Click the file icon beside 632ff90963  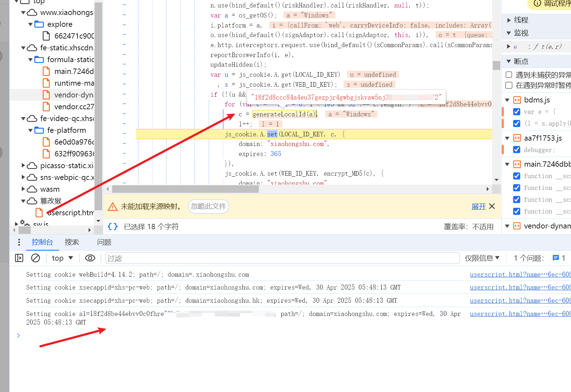pyautogui.click(x=46, y=154)
